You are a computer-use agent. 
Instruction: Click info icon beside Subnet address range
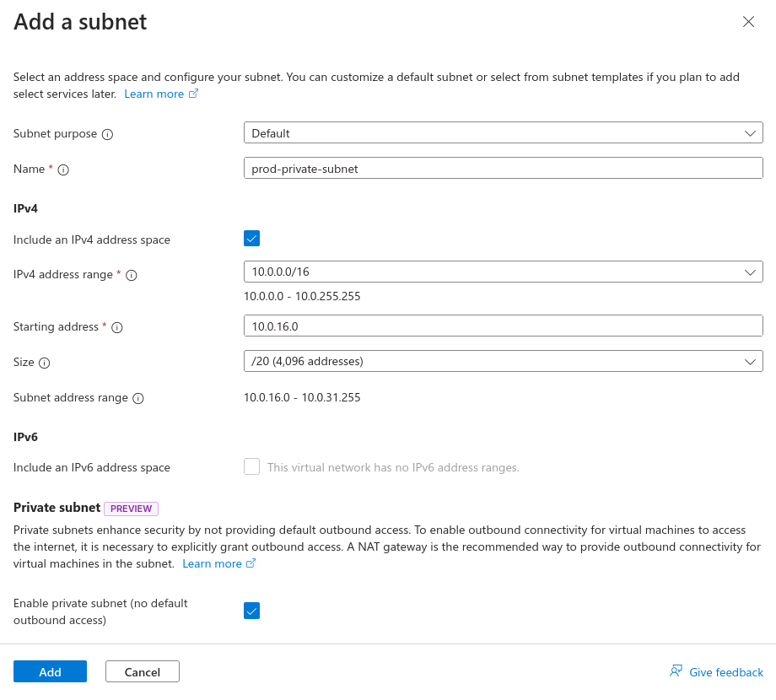click(x=138, y=398)
